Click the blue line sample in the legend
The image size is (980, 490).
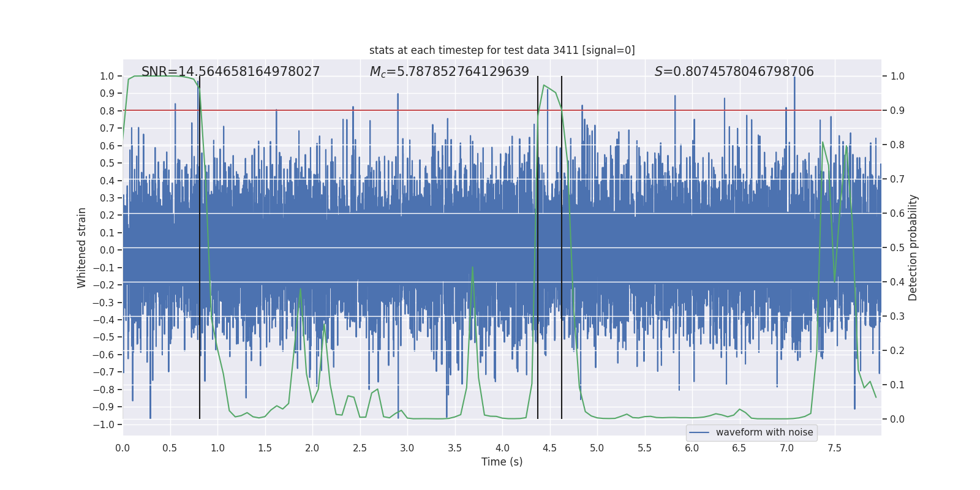(x=699, y=432)
